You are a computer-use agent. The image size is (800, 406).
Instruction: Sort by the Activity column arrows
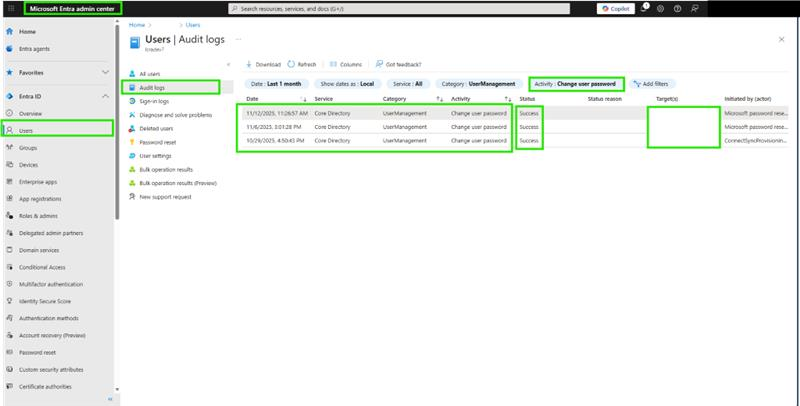coord(508,99)
